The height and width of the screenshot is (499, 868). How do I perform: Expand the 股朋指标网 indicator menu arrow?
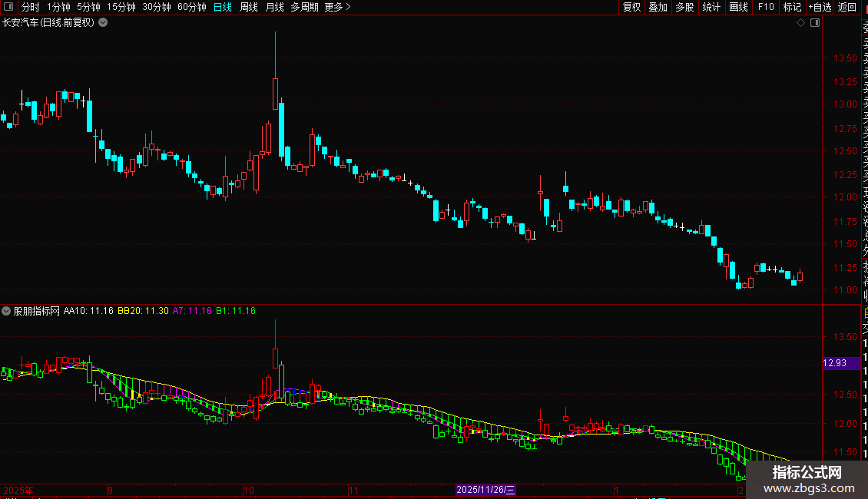6,311
